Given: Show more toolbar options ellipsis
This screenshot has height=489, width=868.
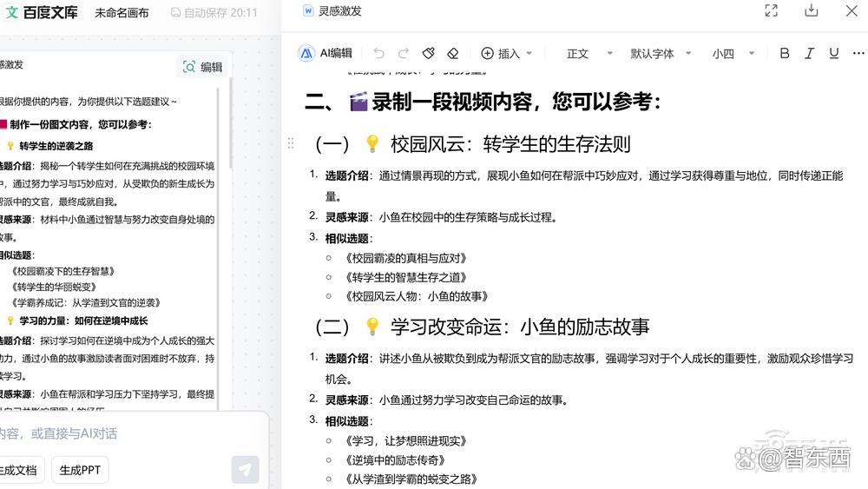Looking at the screenshot, I should 858,53.
